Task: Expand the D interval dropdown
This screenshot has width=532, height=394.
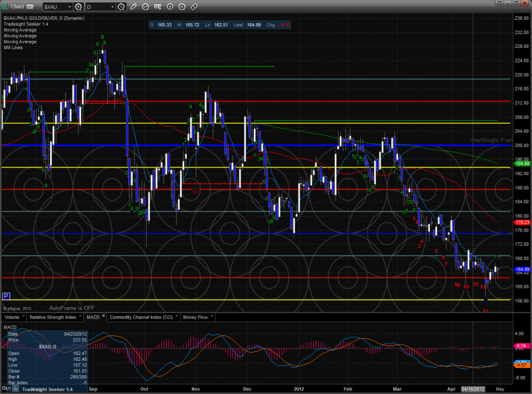Action: click(x=113, y=7)
